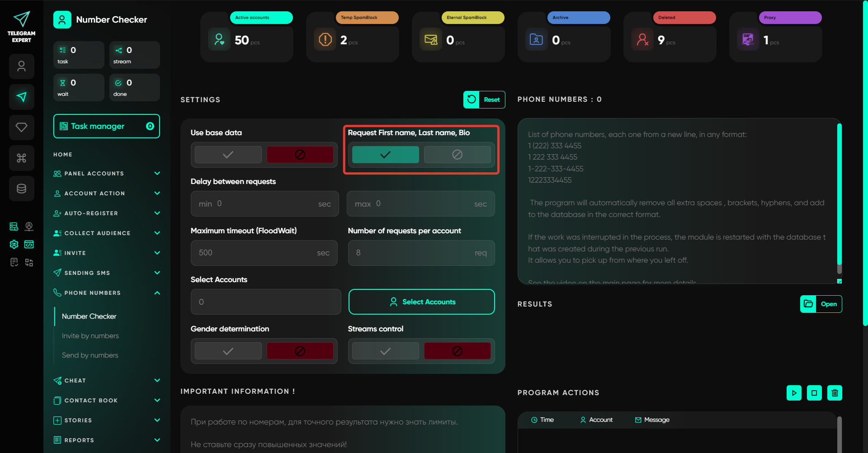
Task: Clear log with trash icon
Action: click(x=835, y=393)
